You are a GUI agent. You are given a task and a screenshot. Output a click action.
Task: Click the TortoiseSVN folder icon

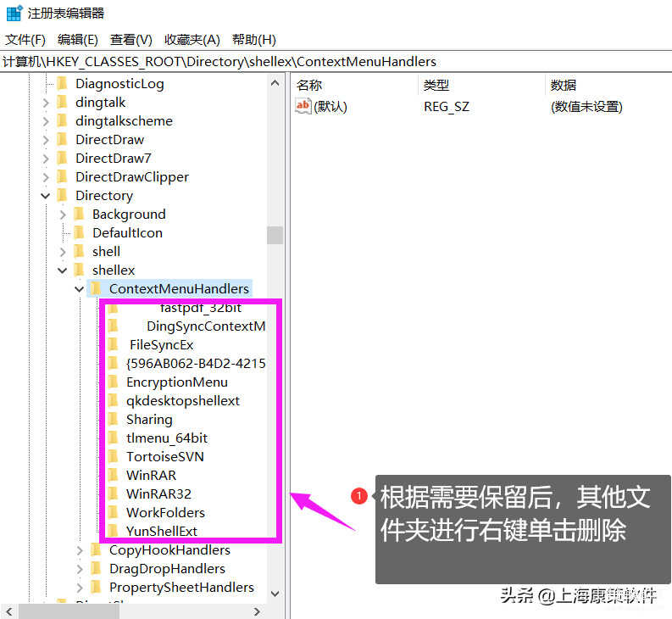(113, 456)
